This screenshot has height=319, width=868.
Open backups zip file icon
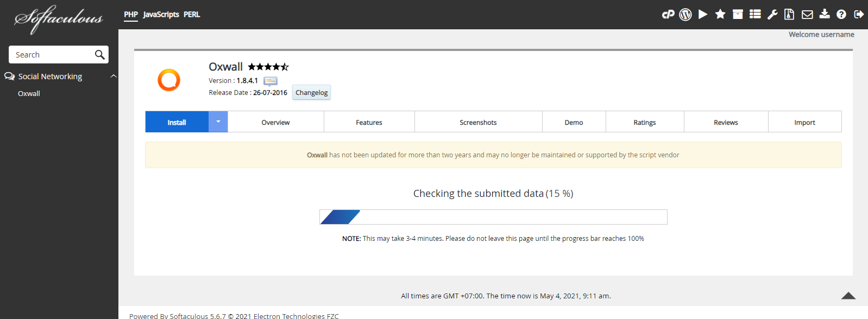[x=790, y=15]
